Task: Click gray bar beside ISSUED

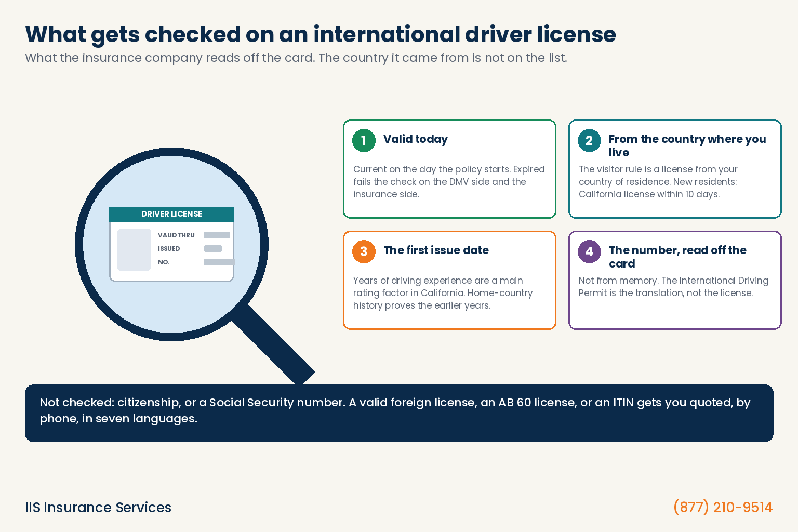Action: [x=213, y=249]
